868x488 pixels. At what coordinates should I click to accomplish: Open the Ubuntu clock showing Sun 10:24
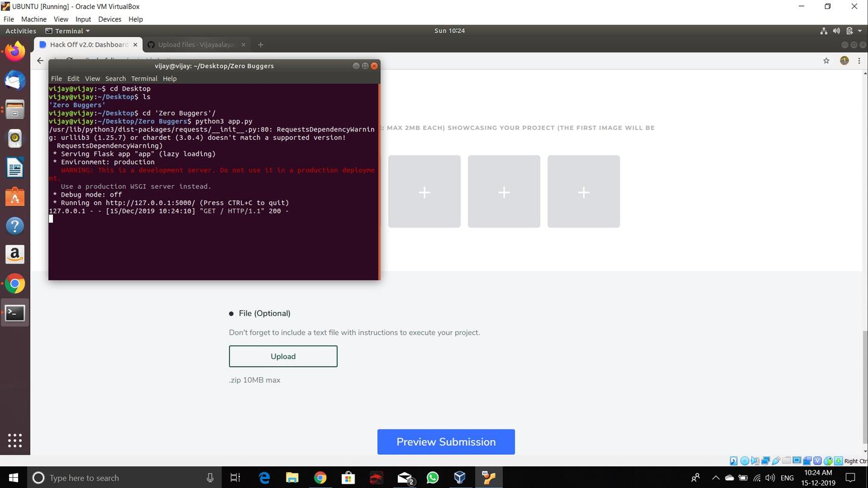pyautogui.click(x=449, y=31)
